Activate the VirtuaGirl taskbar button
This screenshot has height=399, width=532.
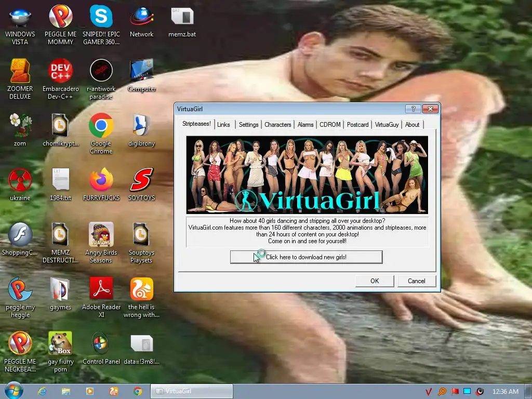coord(192,391)
